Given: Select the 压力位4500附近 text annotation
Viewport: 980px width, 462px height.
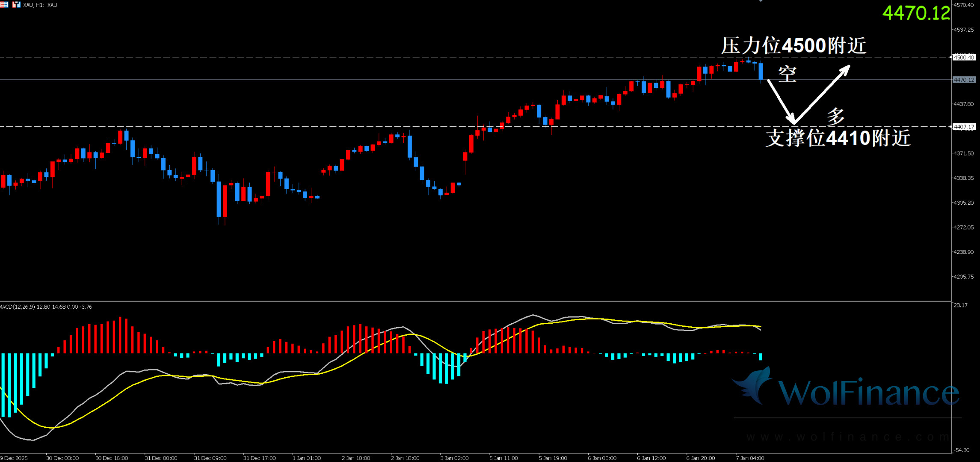Looking at the screenshot, I should pos(793,45).
